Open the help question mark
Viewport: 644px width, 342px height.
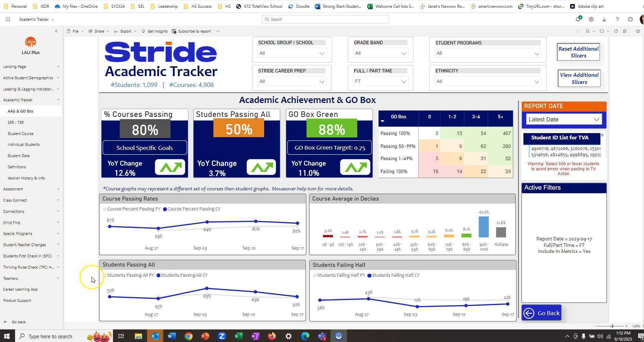(617, 19)
